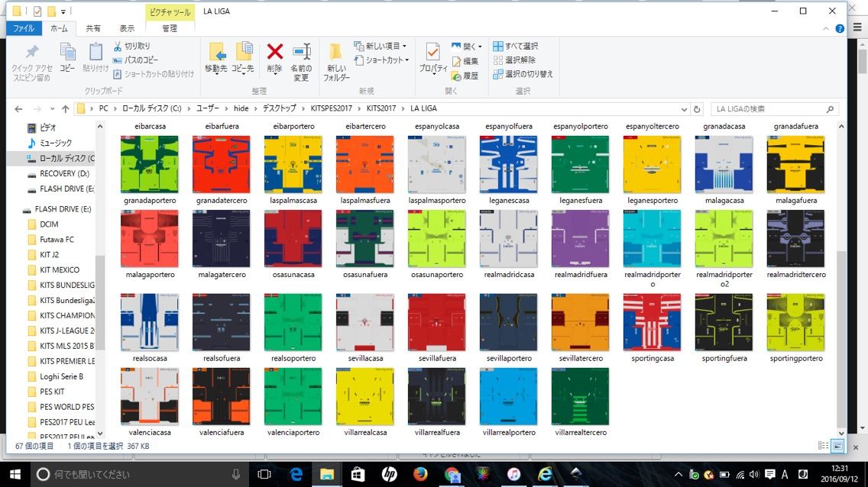
Task: Open the Windows Store taskbar icon
Action: coord(358,474)
